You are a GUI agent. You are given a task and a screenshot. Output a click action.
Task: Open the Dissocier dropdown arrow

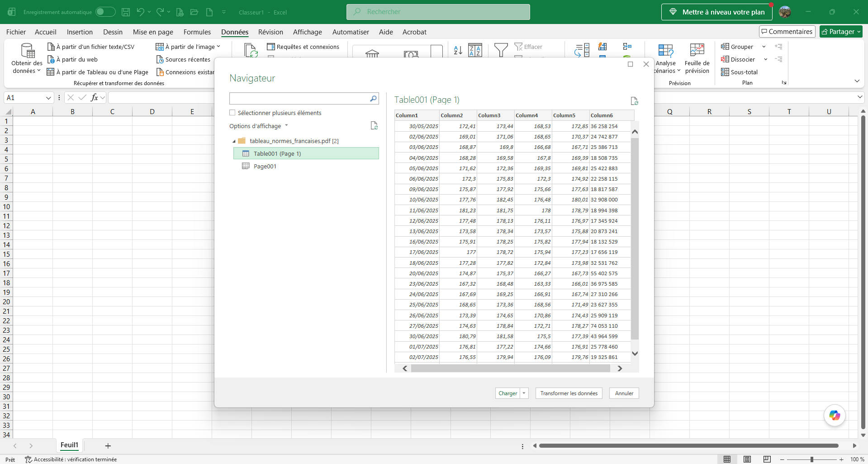coord(766,59)
